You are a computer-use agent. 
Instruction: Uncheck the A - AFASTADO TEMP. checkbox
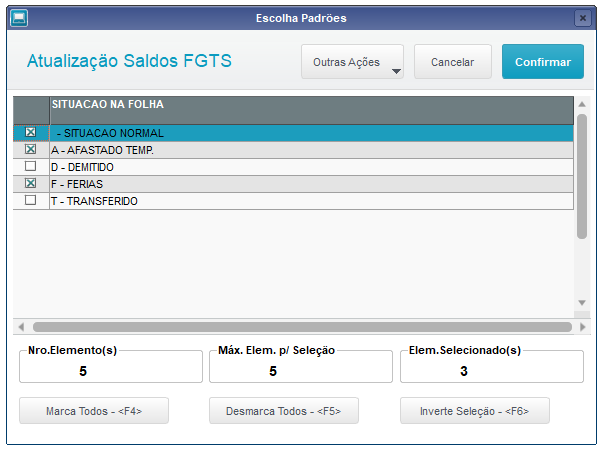[30, 149]
